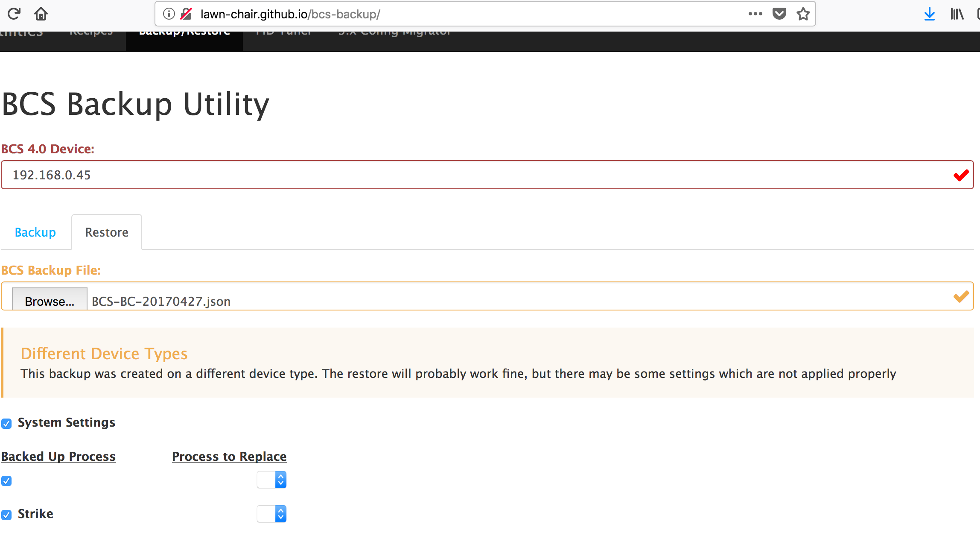Screen dimensions: 980x533
Task: Click the BCS Backup Utility title
Action: coord(136,104)
